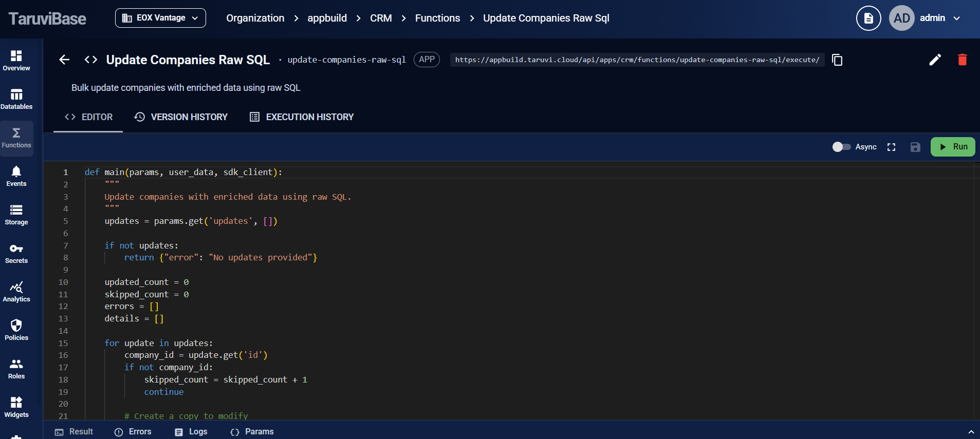Click the APP badge
The height and width of the screenshot is (439, 980).
(x=427, y=60)
